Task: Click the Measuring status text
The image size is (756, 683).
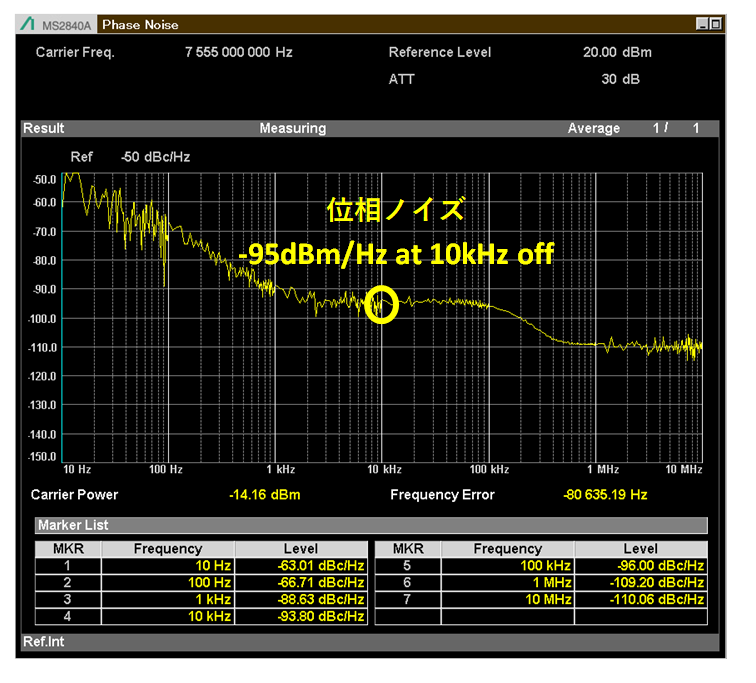Action: click(x=293, y=128)
